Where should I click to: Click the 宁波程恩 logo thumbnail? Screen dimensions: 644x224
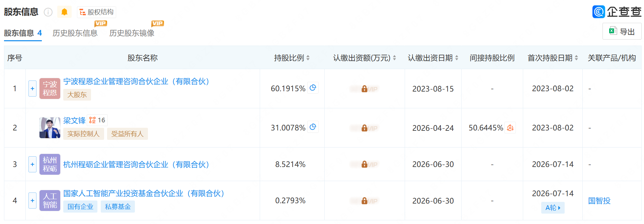point(50,89)
